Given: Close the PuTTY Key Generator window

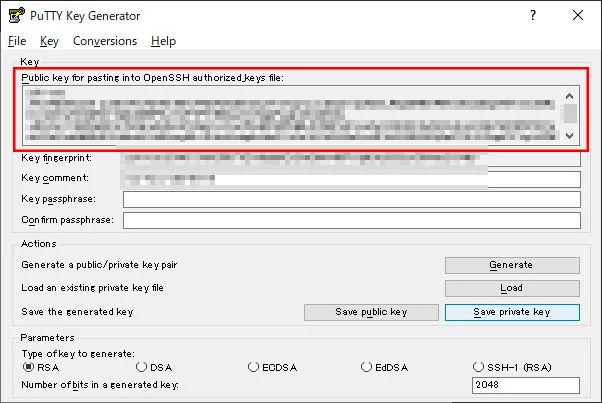Looking at the screenshot, I should tap(577, 15).
